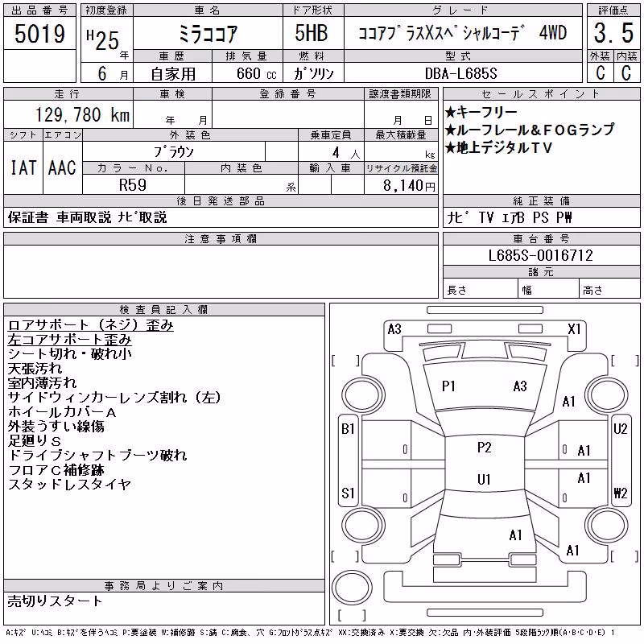Select the exterior color ブラウン
644x644 pixels.
[x=174, y=152]
